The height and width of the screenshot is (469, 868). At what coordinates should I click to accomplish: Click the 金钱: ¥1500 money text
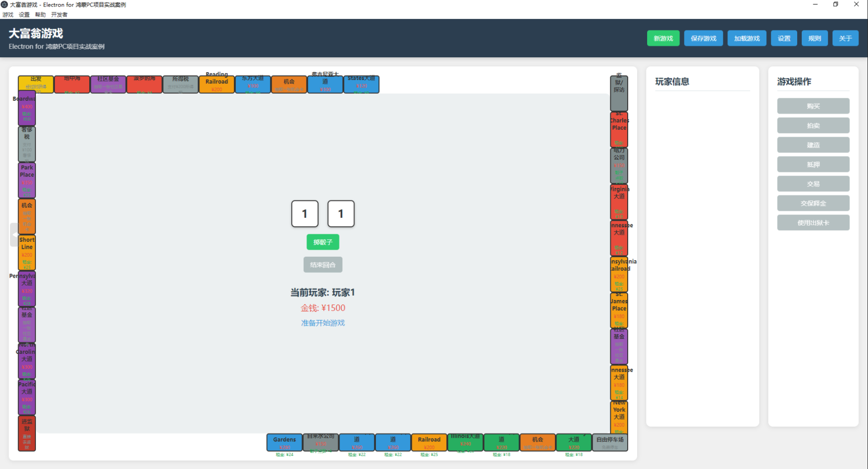click(323, 308)
